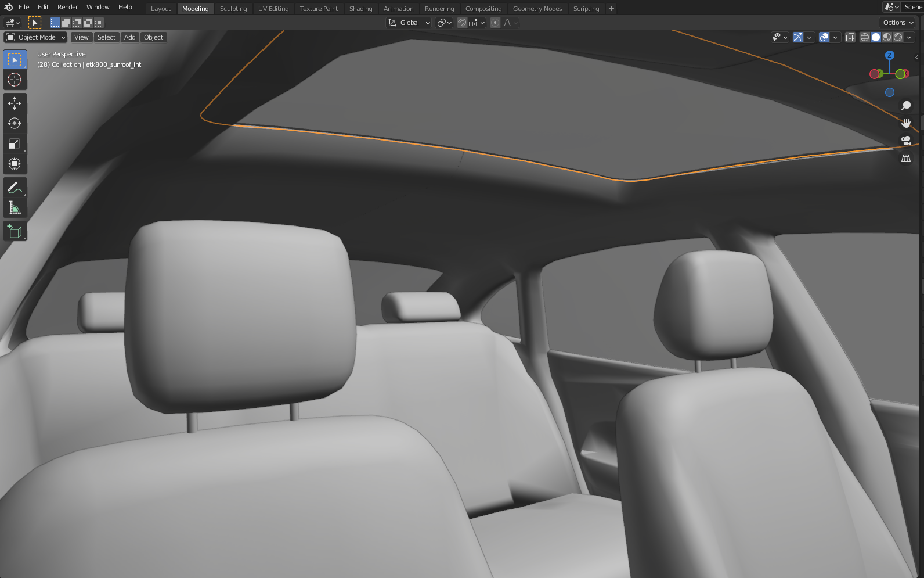Set selection mode to subtract

[77, 23]
